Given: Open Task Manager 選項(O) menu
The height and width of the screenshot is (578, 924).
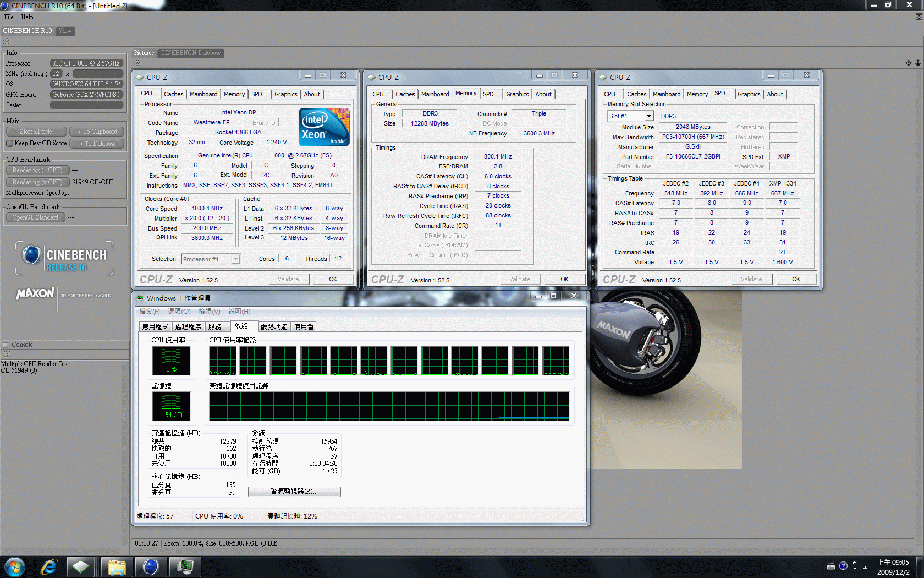Looking at the screenshot, I should point(179,312).
